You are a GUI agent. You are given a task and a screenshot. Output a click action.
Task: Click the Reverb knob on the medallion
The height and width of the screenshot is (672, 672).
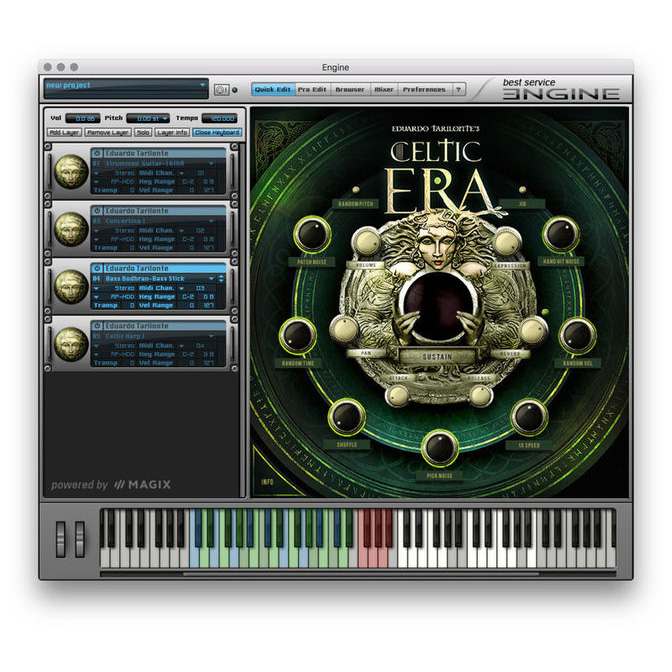click(533, 331)
